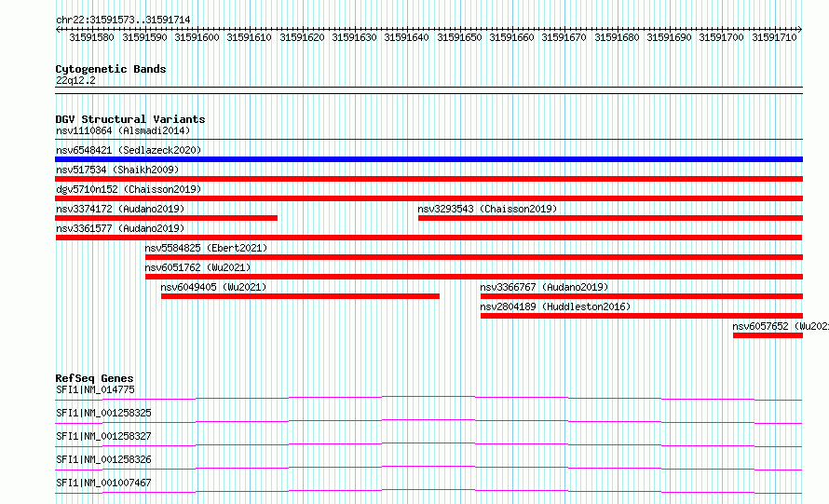Click the red nsv6049405 variant bar
Image resolution: width=829 pixels, height=504 pixels.
(x=300, y=296)
